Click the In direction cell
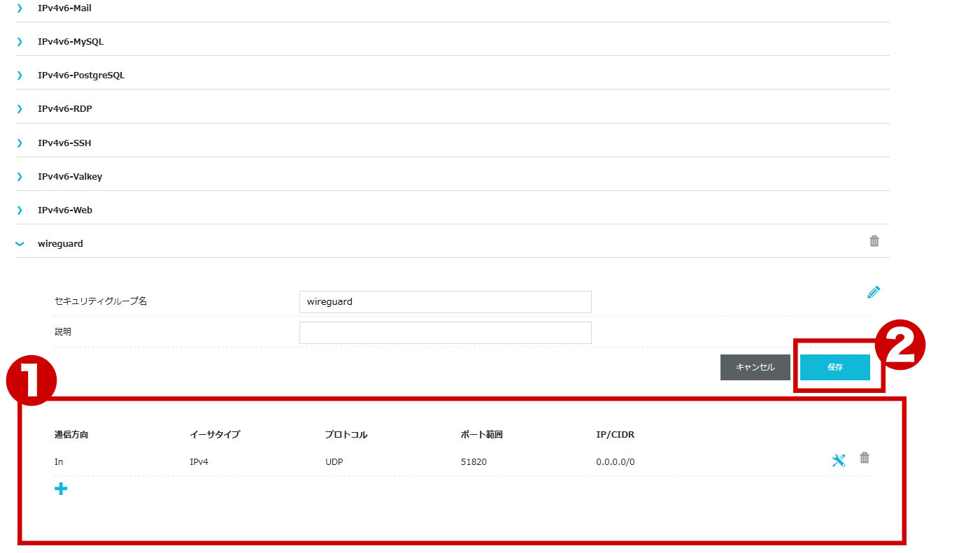980x553 pixels. coord(59,462)
